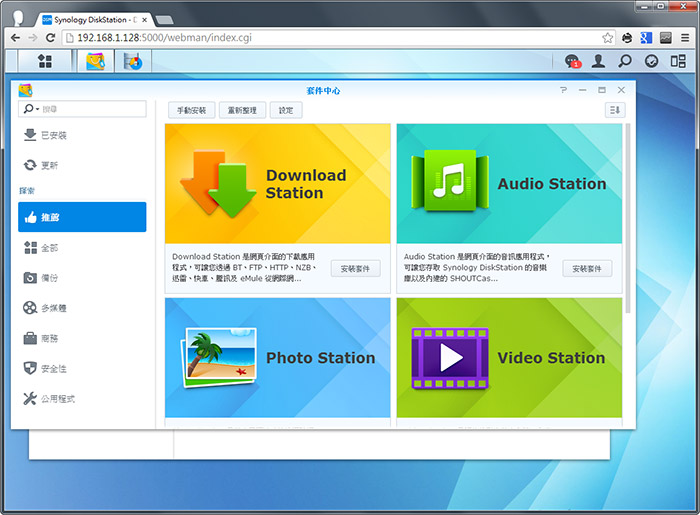700x515 pixels.
Task: Click the Package Center help question mark
Action: (563, 90)
